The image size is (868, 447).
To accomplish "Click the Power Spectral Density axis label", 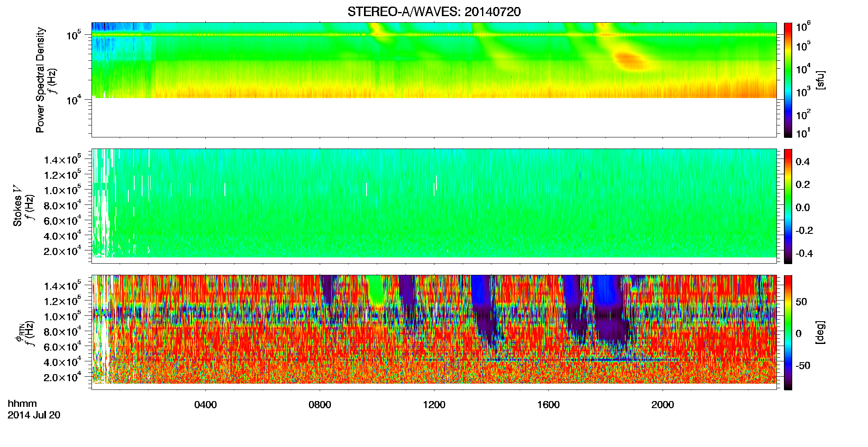I will tap(40, 80).
